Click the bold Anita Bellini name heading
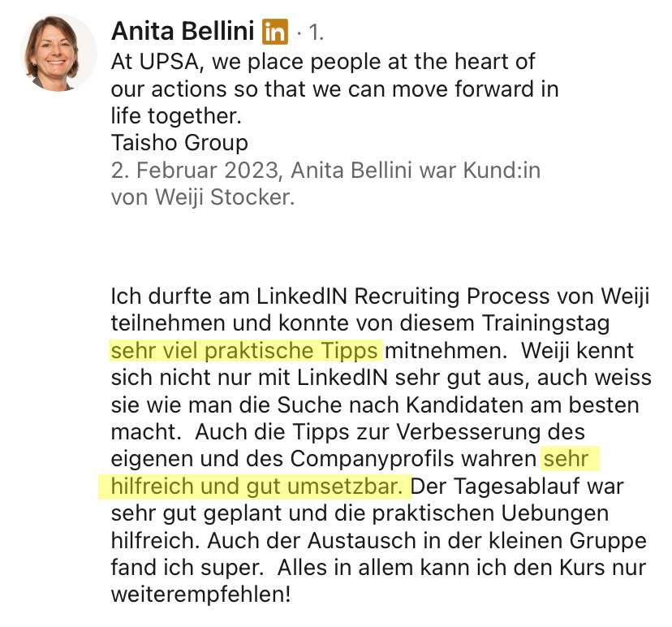This screenshot has height=627, width=672. 183,32
